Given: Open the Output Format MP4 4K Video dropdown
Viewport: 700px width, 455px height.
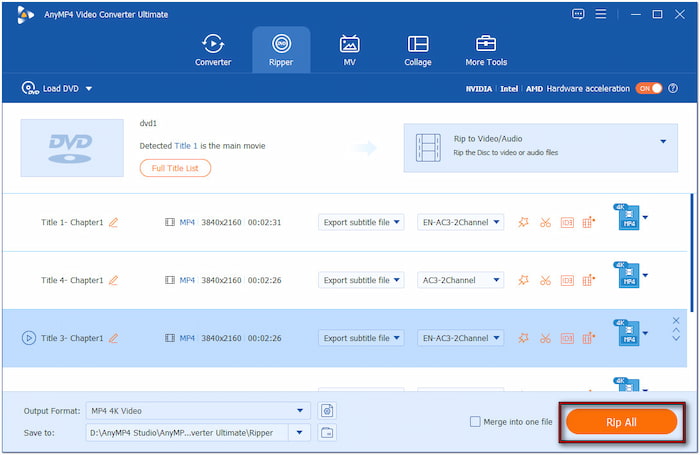Looking at the screenshot, I should pos(198,411).
